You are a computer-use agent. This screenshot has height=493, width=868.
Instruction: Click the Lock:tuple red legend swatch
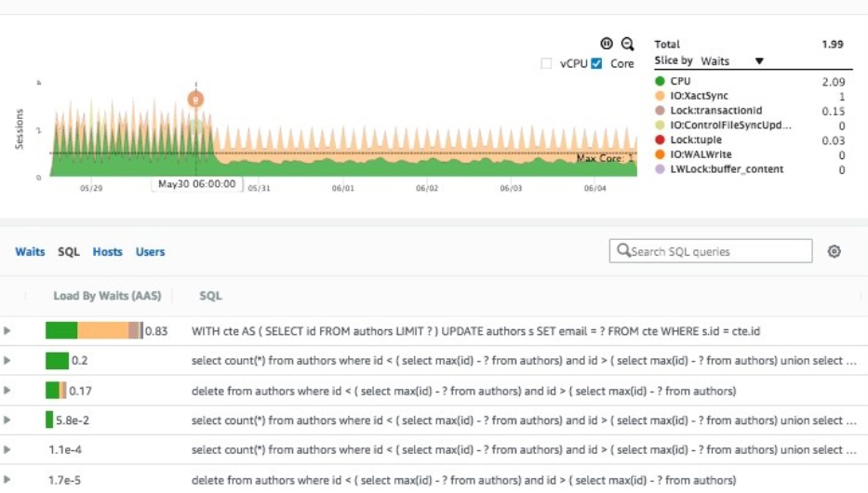(660, 140)
